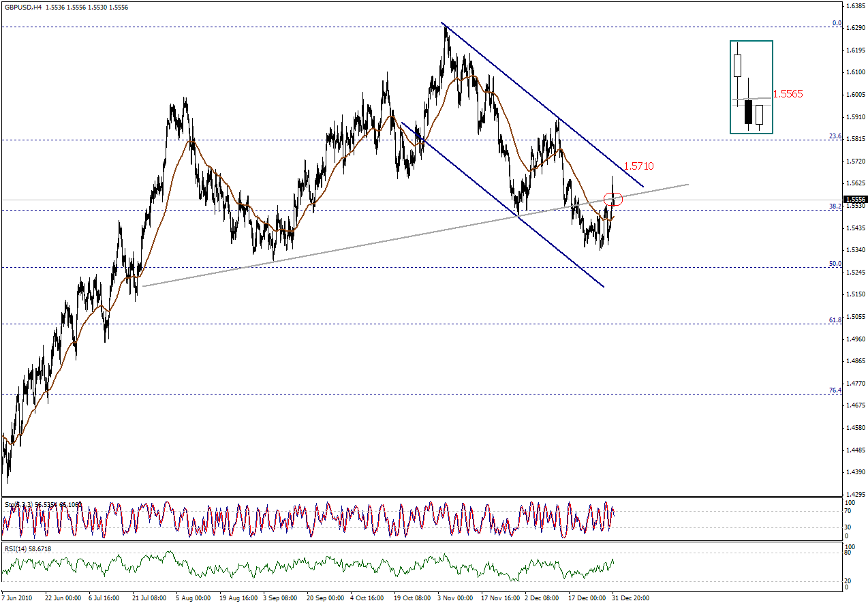
Task: Click the 76.4 Fibonacci level label
Action: tap(835, 390)
